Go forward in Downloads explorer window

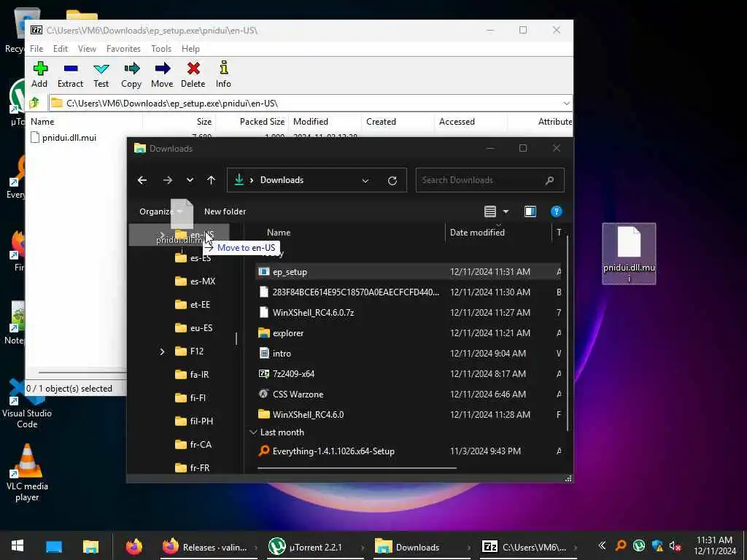168,180
